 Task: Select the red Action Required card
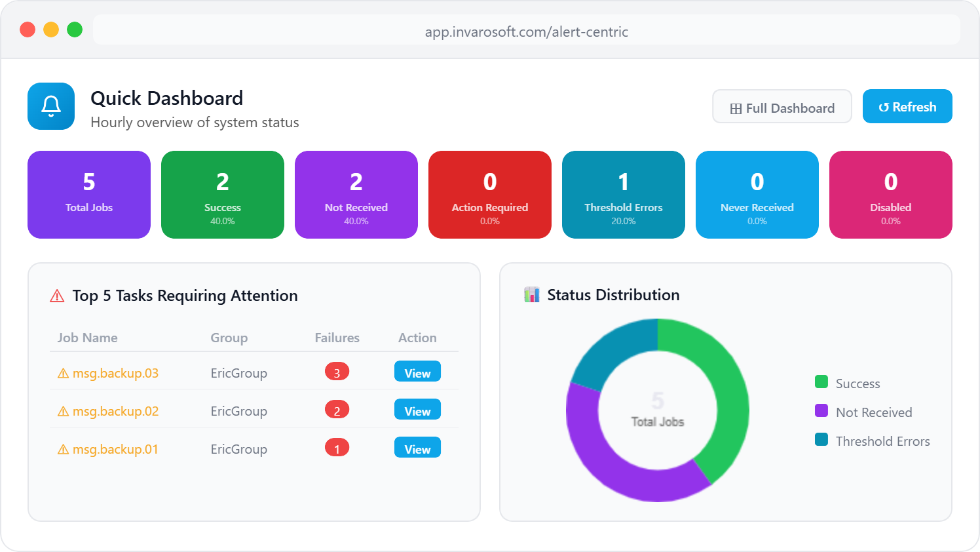(x=490, y=195)
